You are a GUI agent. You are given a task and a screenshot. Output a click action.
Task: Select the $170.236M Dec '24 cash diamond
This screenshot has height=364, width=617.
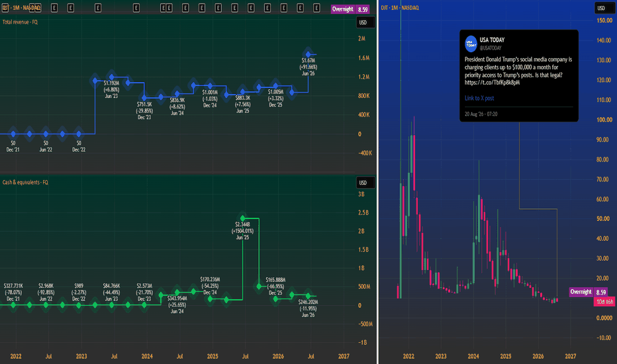(x=210, y=299)
